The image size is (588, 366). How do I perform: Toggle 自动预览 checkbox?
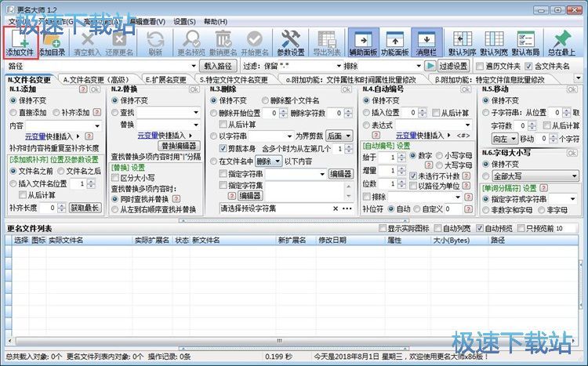tap(480, 228)
